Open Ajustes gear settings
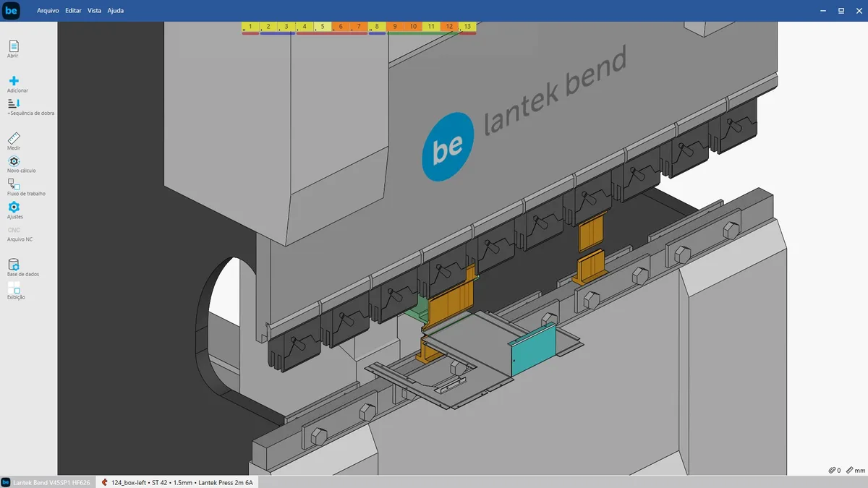Image resolution: width=868 pixels, height=488 pixels. coord(14,207)
